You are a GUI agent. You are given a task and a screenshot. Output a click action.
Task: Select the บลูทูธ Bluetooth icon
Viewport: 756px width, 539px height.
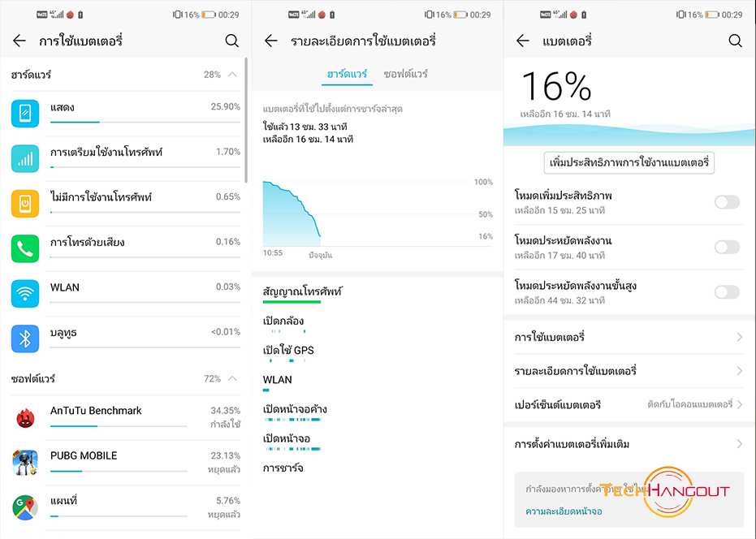[x=25, y=338]
